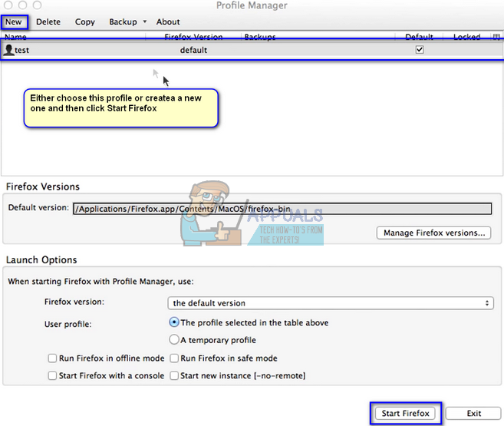Click the Start Firefox button
The image size is (504, 426).
[x=405, y=413]
